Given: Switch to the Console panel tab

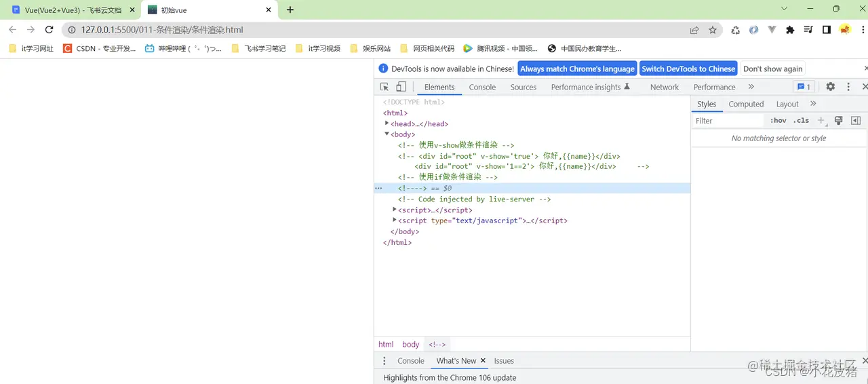Looking at the screenshot, I should 482,87.
